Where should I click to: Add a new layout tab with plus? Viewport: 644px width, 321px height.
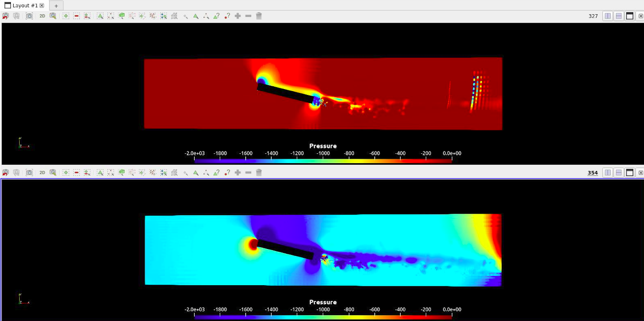[56, 5]
